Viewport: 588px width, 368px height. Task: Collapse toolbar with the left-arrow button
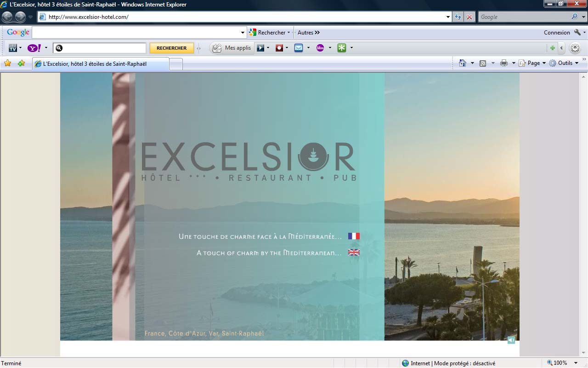pos(561,48)
